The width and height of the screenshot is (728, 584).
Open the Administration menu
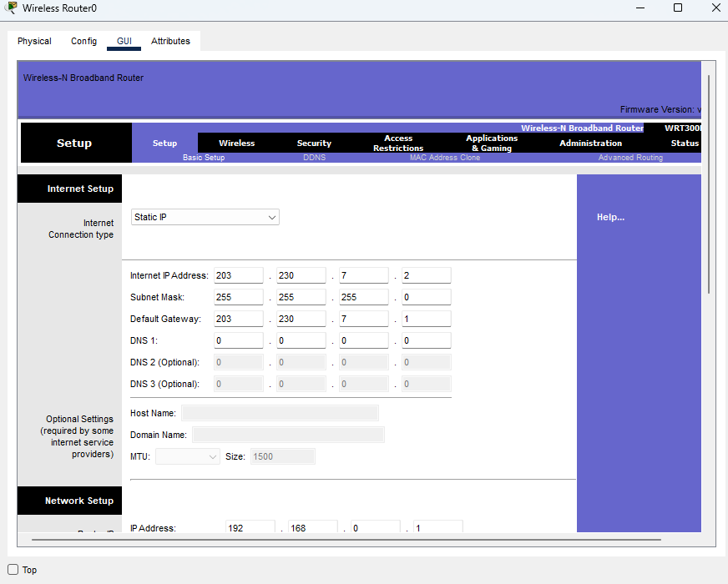[590, 143]
